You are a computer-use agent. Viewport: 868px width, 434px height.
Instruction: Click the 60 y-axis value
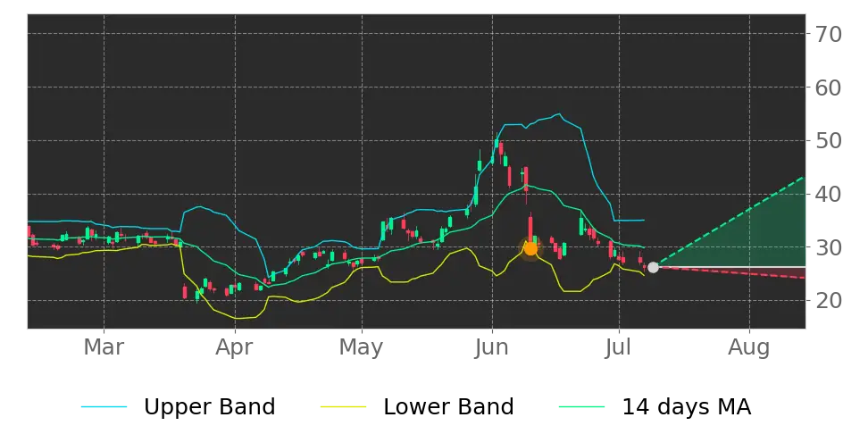(x=829, y=88)
